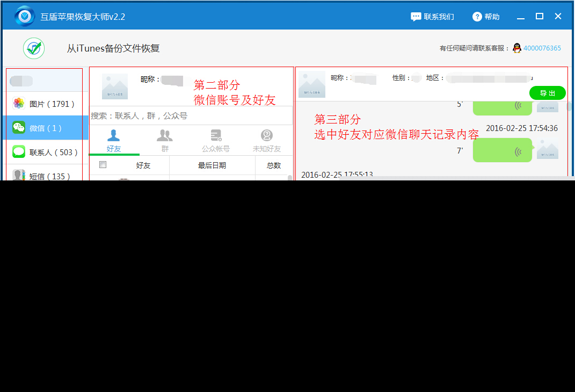Click the 未知好友 question person icon

coord(267,135)
